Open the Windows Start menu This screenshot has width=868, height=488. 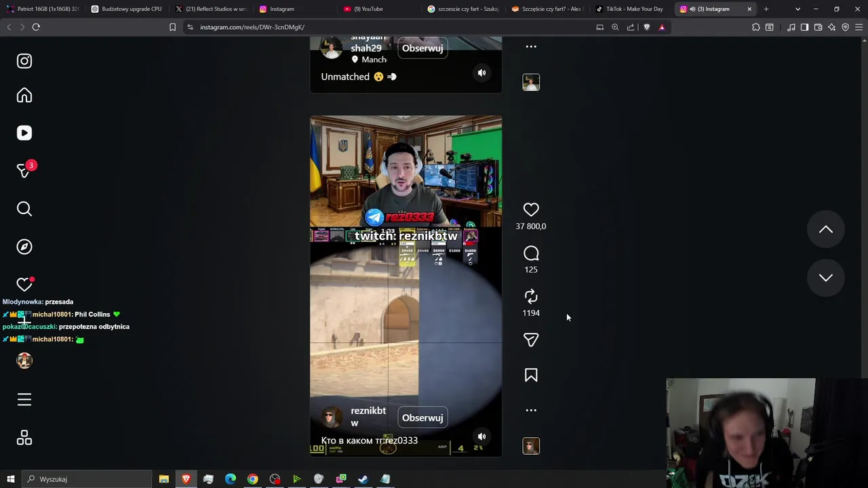(11, 479)
